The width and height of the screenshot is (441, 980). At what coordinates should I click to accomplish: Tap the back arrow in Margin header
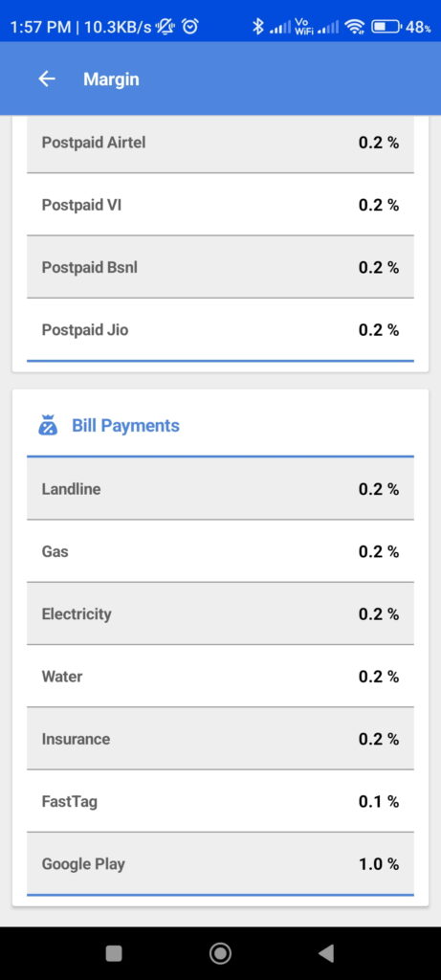pyautogui.click(x=47, y=78)
